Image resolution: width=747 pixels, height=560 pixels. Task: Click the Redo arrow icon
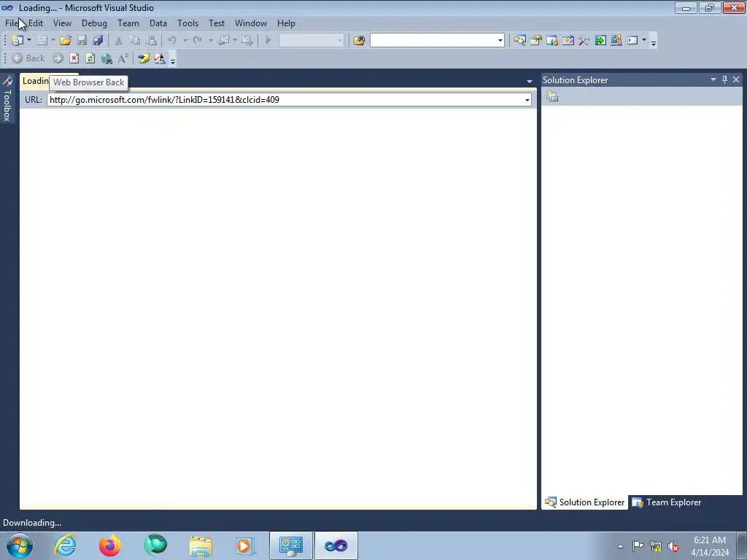198,41
